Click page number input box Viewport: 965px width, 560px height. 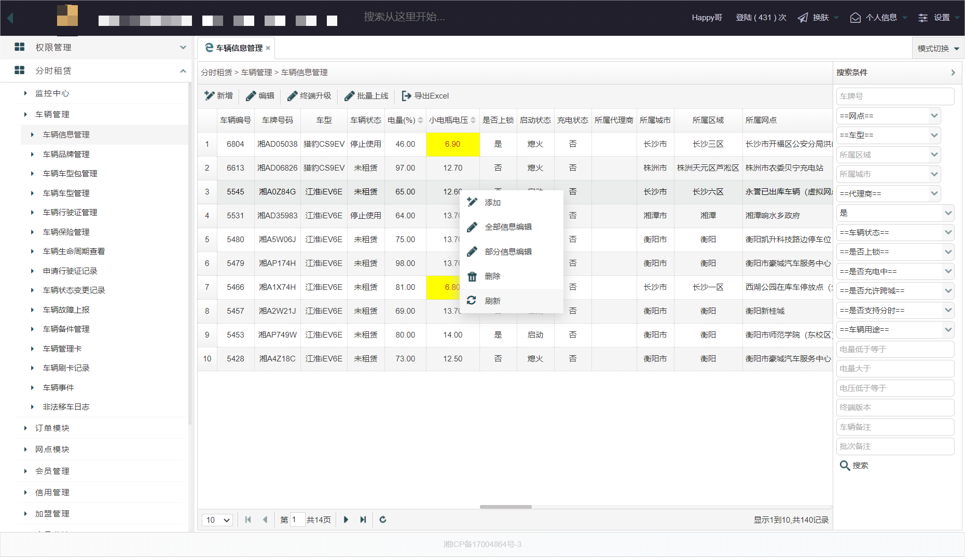[x=297, y=520]
